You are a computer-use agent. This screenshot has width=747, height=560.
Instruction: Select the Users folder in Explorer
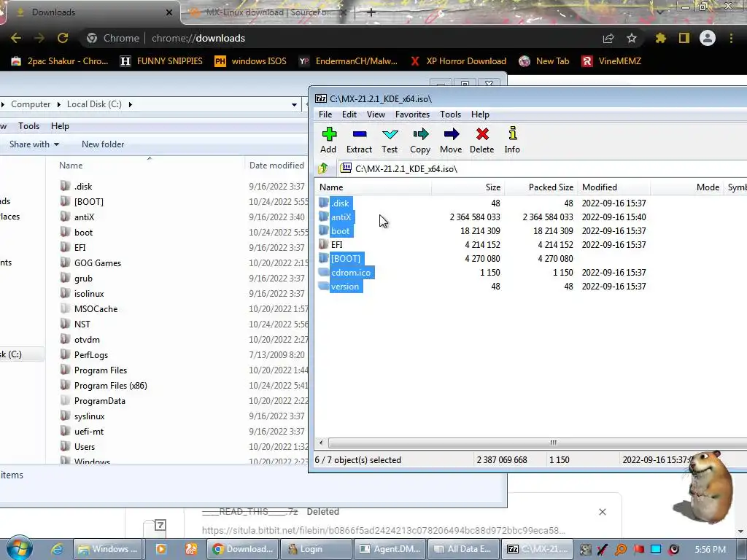(85, 447)
